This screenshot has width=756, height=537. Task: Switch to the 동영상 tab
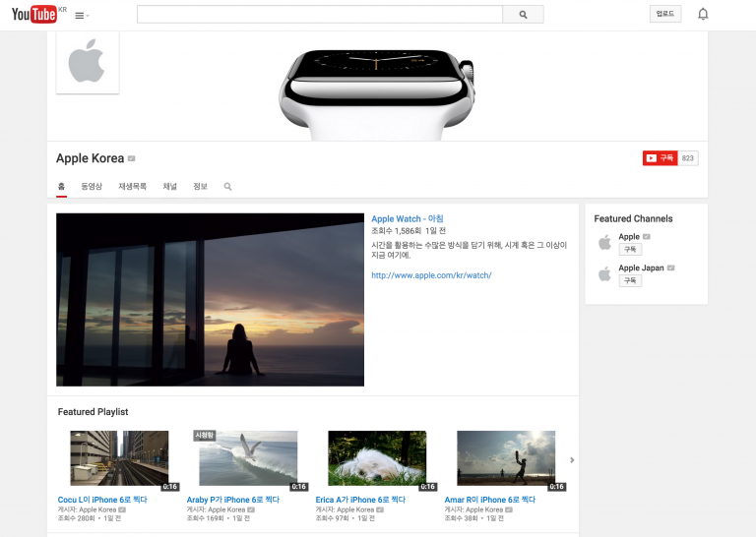coord(92,187)
